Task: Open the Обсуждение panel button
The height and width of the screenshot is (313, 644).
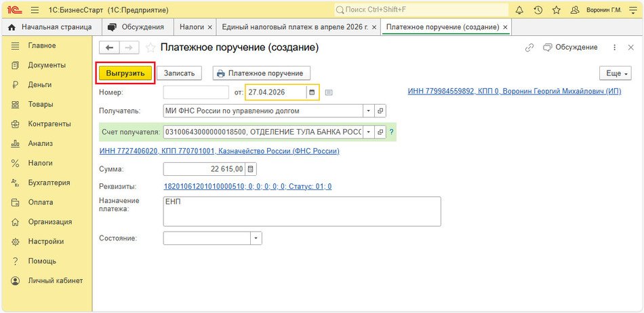Action: click(570, 48)
